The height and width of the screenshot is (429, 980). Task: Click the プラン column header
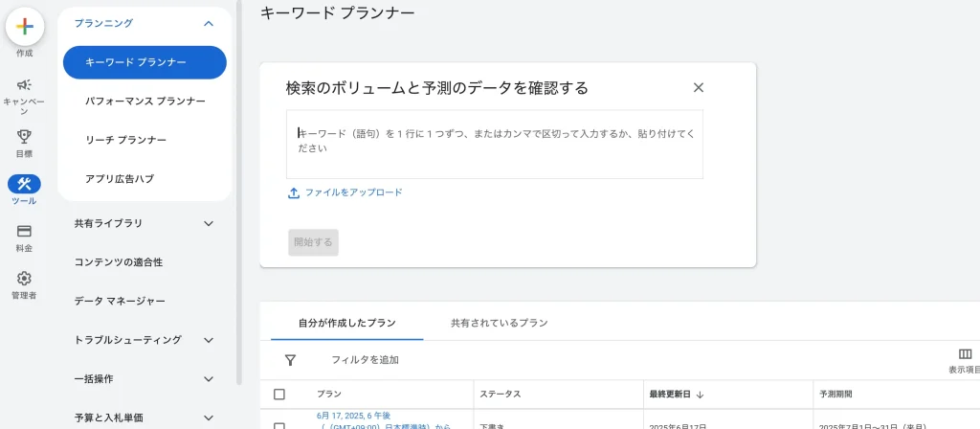[x=329, y=395]
